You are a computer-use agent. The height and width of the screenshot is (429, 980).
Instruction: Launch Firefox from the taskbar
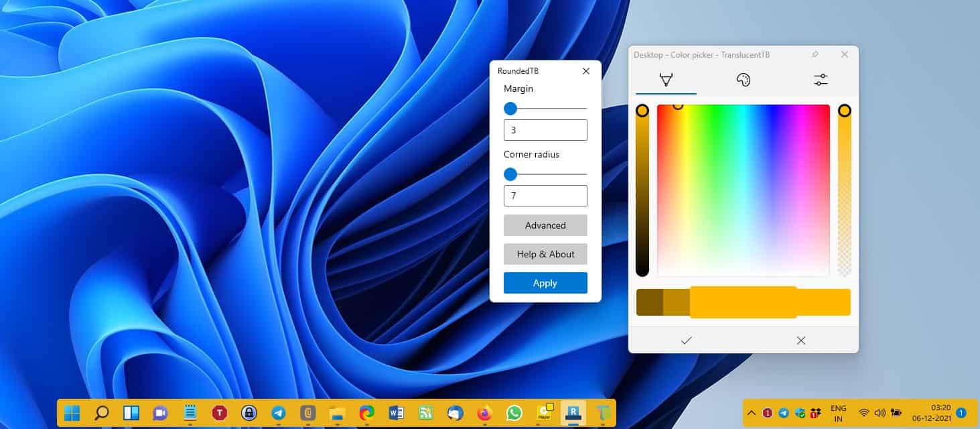(484, 413)
